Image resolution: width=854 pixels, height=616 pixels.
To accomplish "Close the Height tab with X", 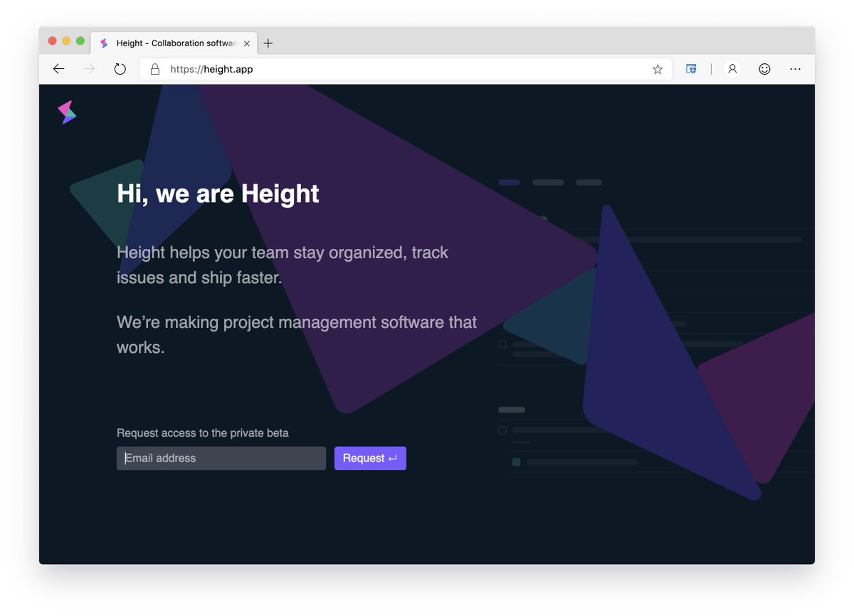I will pyautogui.click(x=247, y=43).
